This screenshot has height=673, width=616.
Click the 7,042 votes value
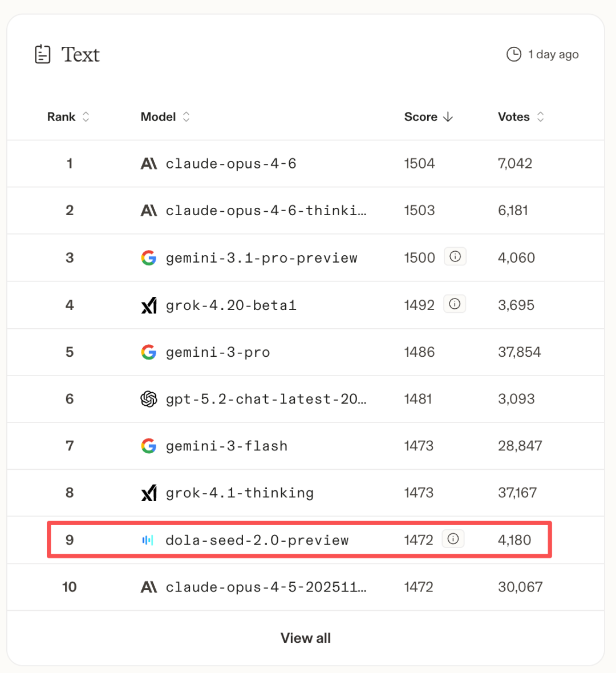click(x=515, y=163)
